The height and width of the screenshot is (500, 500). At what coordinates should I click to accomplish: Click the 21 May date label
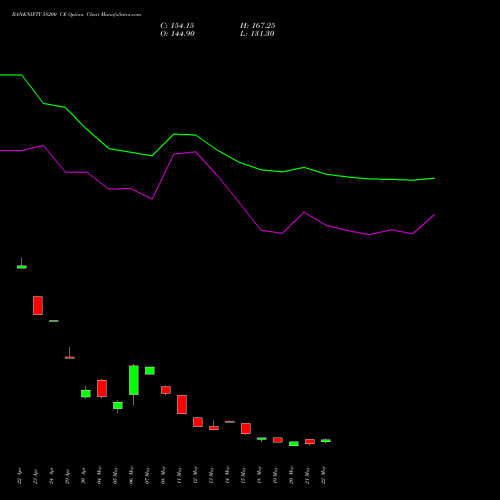308,475
